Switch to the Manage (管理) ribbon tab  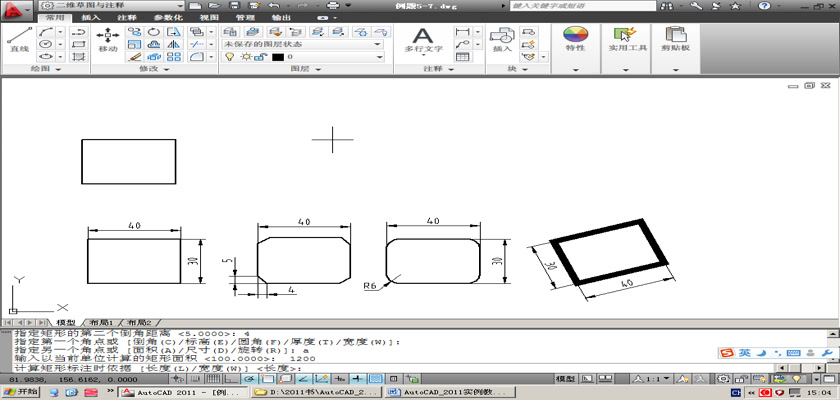[245, 18]
